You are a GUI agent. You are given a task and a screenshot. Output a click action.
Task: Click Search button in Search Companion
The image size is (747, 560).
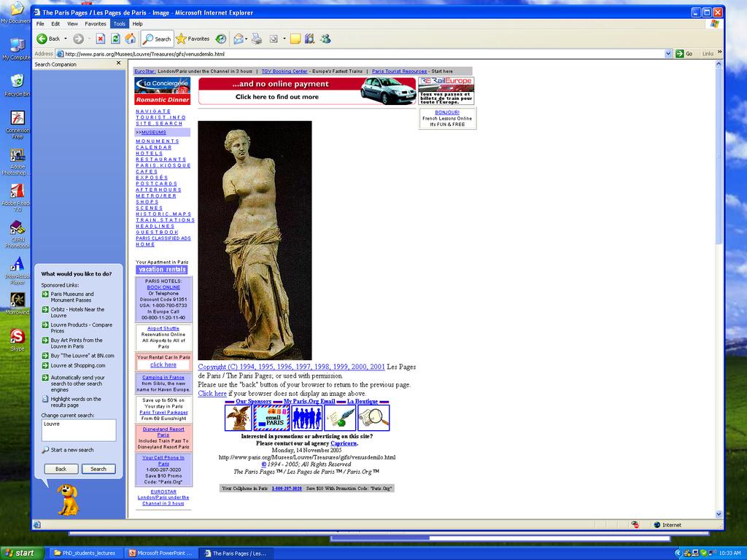[x=98, y=469]
